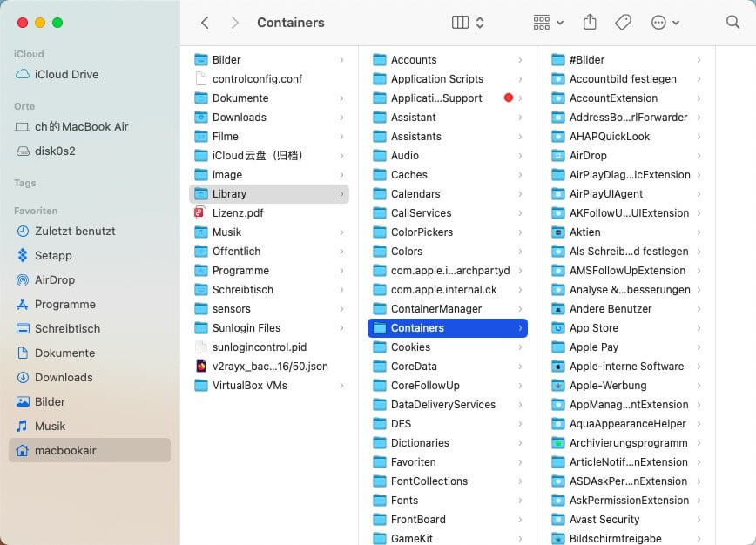Select the AquaAppearanceHelper folder
This screenshot has width=756, height=545.
pos(626,424)
